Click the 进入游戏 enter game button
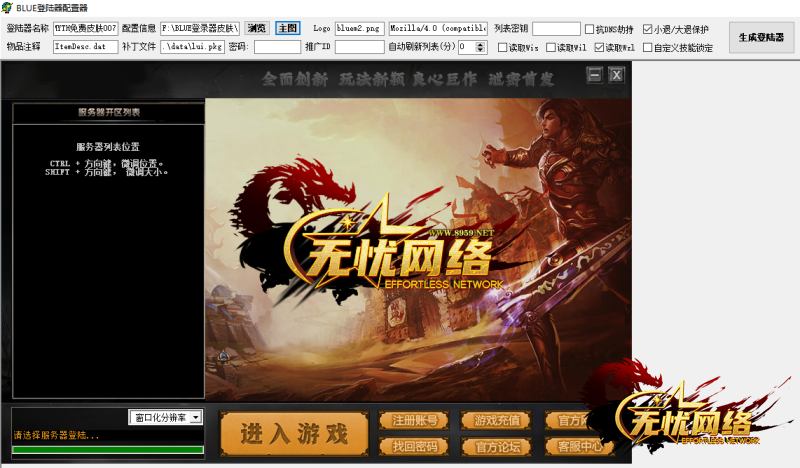 point(294,433)
